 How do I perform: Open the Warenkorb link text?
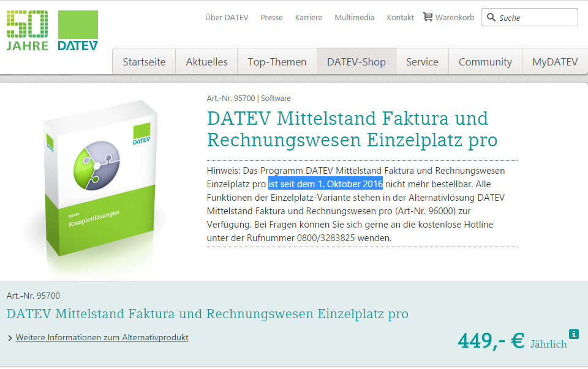(454, 18)
